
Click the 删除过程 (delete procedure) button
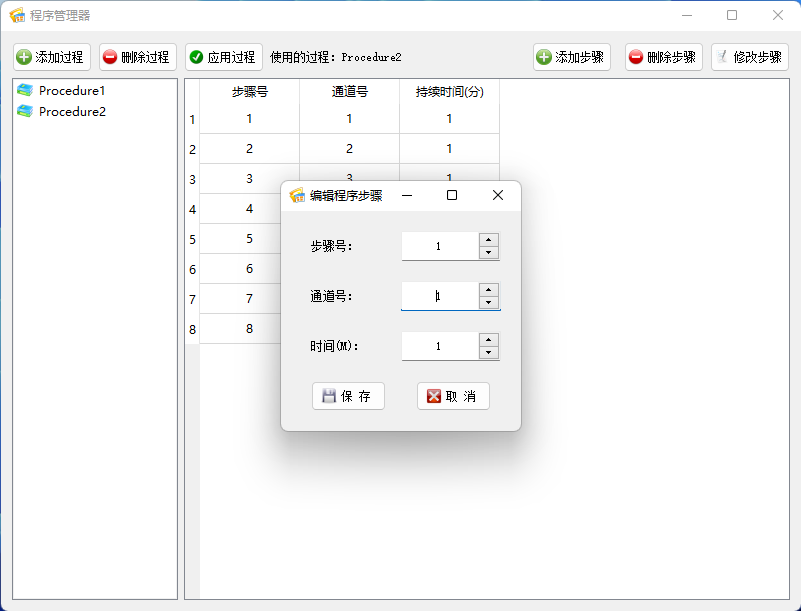(x=138, y=57)
